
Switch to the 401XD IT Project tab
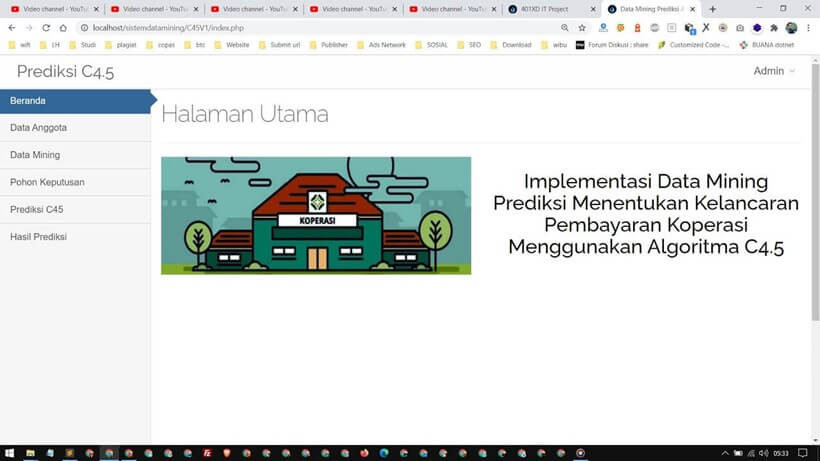coord(546,9)
